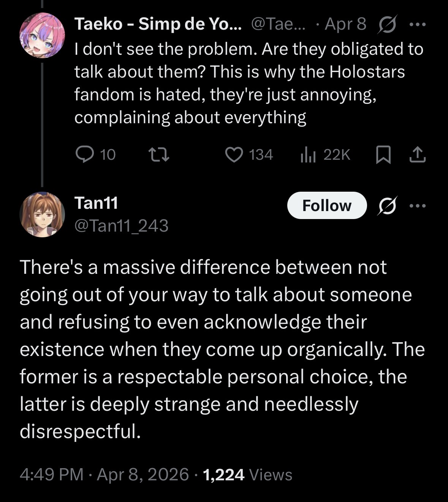Visit the @Tan11_243 handle link
This screenshot has height=502, width=448.
click(121, 226)
